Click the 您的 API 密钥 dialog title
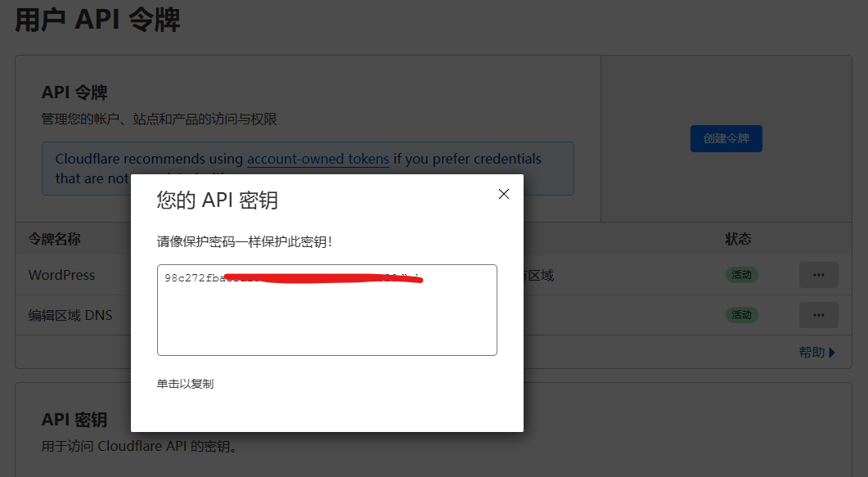 tap(217, 200)
